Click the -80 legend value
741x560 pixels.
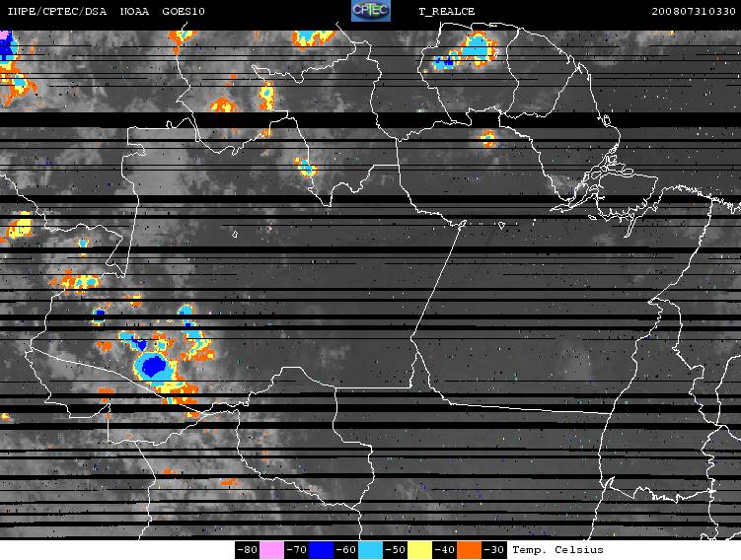[x=247, y=550]
